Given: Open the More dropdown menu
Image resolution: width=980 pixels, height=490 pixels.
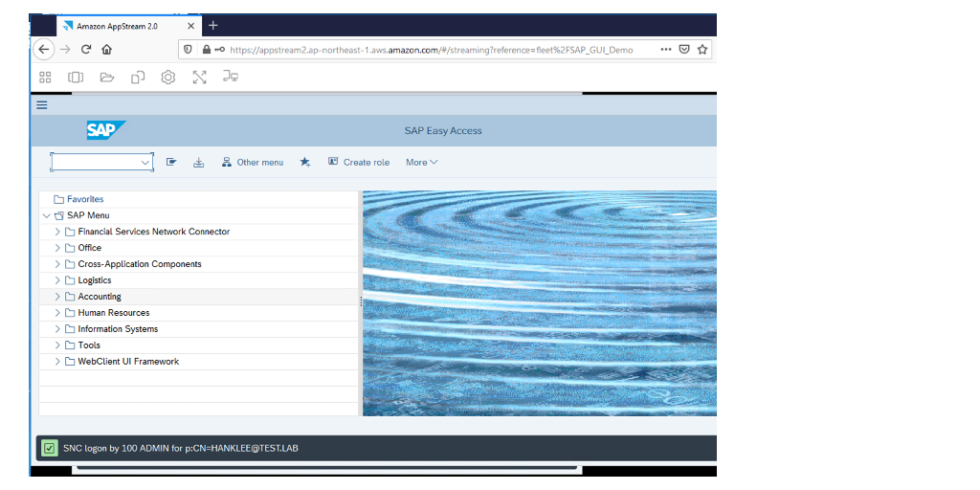Looking at the screenshot, I should click(x=422, y=163).
